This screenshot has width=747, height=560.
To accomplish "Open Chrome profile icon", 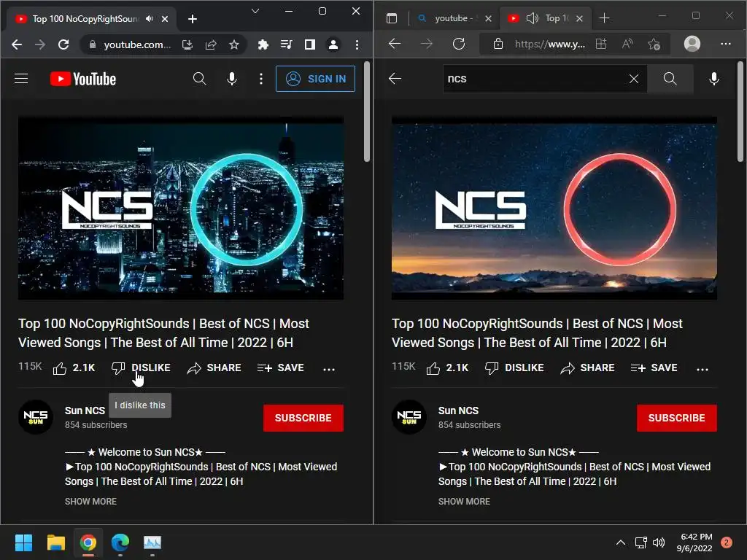I will [333, 44].
